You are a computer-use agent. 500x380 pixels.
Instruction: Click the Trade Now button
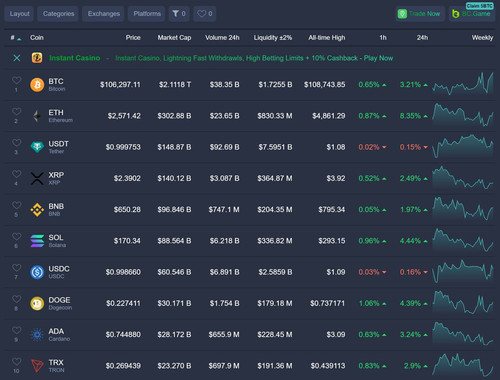pyautogui.click(x=420, y=14)
